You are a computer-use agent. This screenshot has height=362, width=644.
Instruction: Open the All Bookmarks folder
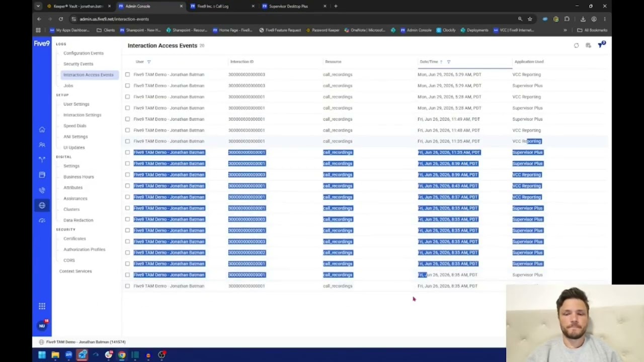pyautogui.click(x=593, y=30)
